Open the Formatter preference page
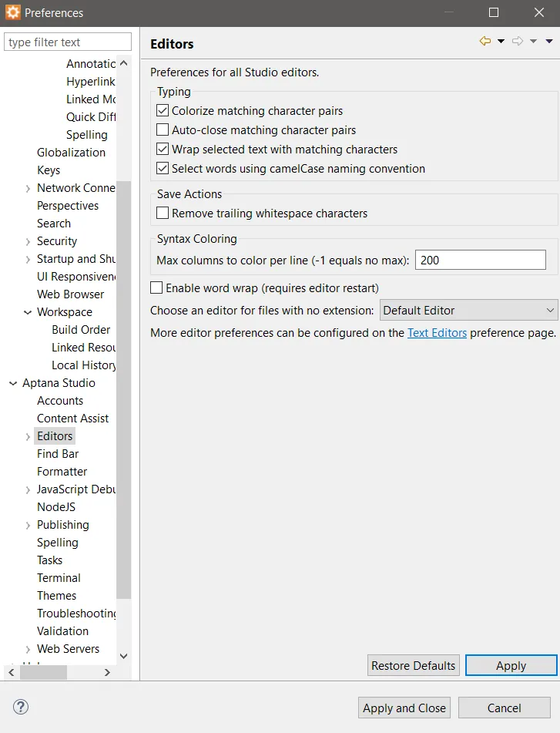 62,472
